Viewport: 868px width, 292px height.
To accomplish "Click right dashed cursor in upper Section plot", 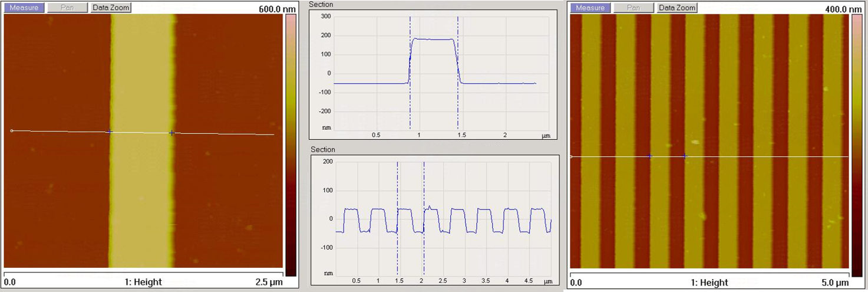I will click(x=458, y=73).
